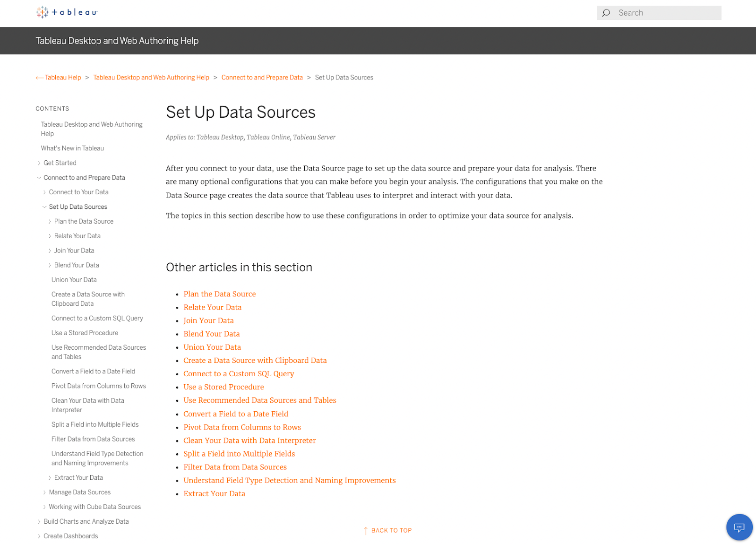Open the chat support bubble icon
This screenshot has width=756, height=544.
click(739, 527)
